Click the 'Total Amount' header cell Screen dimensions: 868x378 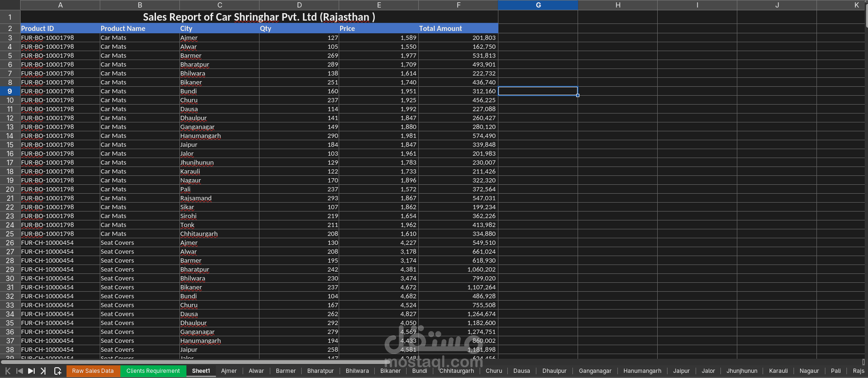click(x=459, y=29)
